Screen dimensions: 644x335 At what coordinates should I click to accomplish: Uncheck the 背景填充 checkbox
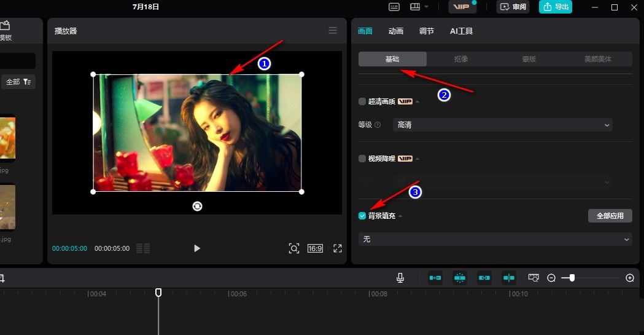(x=362, y=216)
